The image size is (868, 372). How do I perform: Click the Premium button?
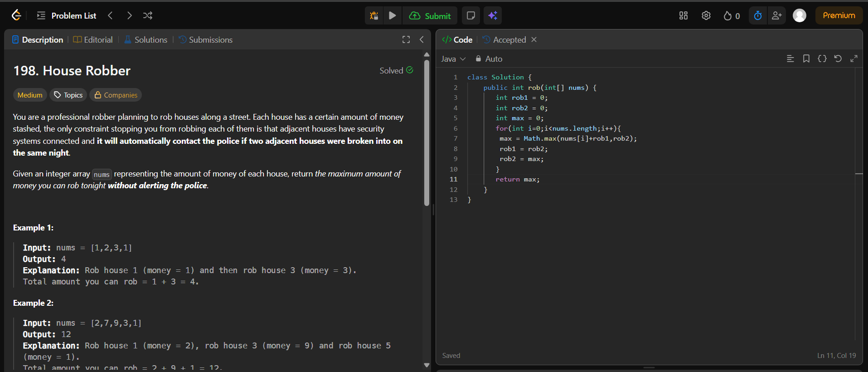click(839, 15)
